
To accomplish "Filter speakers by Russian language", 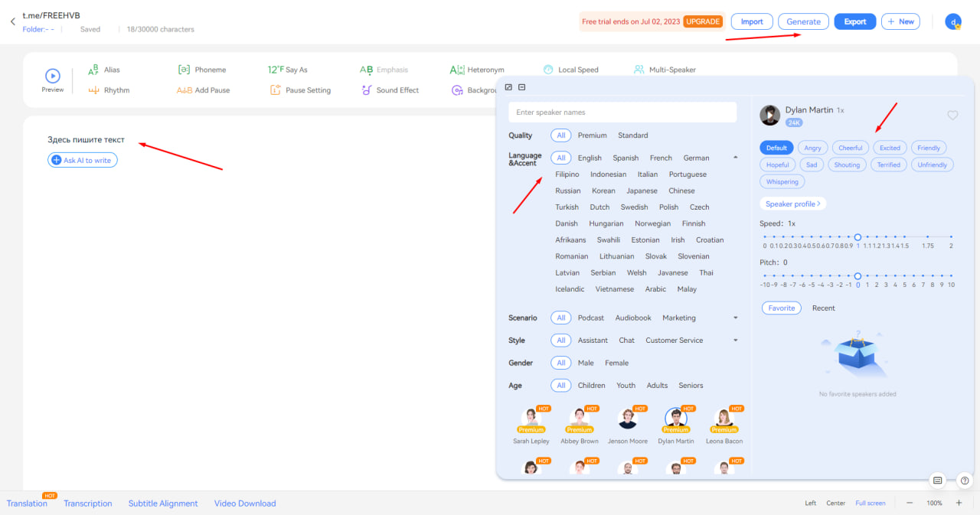I will coord(568,191).
